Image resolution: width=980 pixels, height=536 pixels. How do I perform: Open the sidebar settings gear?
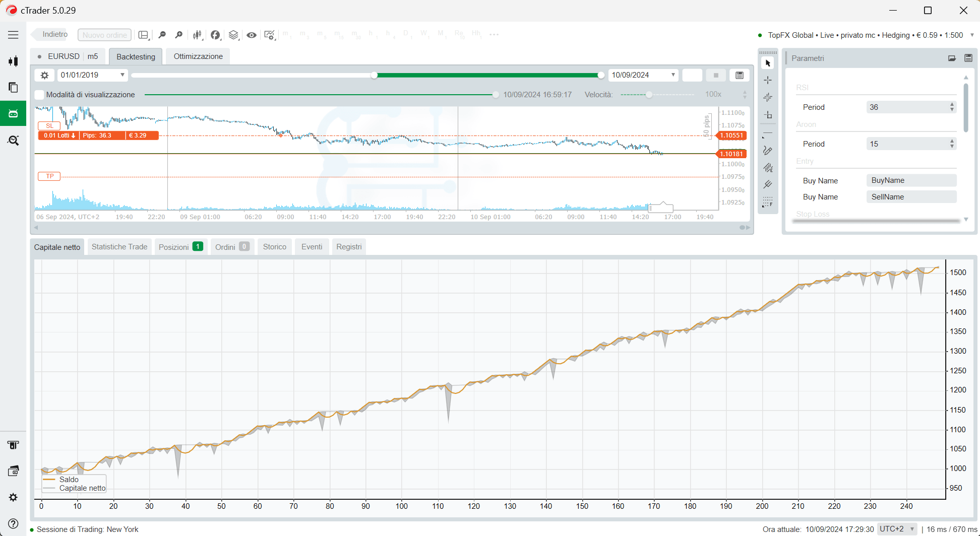pyautogui.click(x=13, y=497)
